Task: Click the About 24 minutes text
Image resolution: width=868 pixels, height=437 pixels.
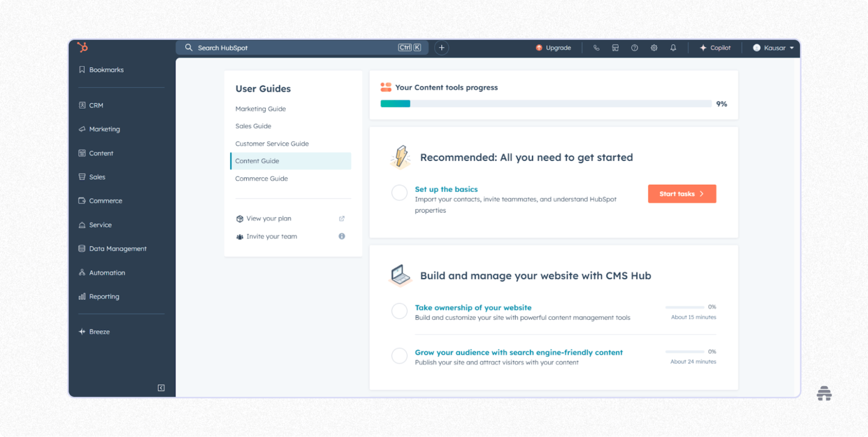Action: 693,361
